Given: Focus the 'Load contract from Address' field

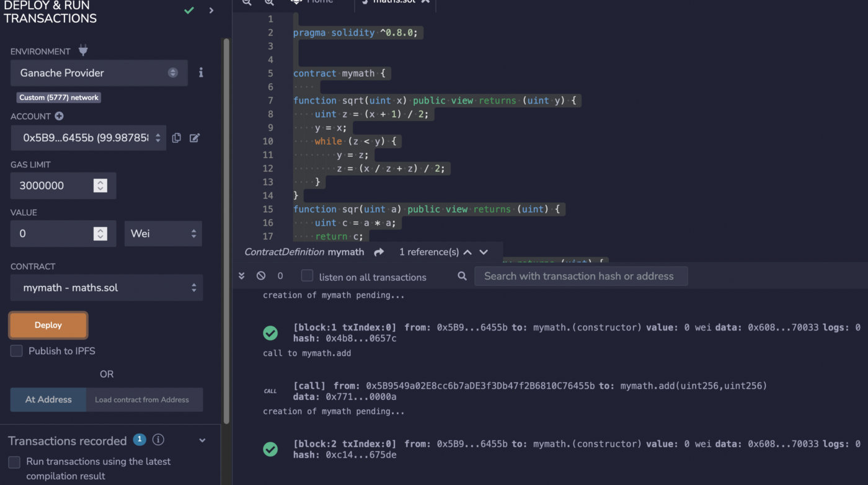Looking at the screenshot, I should click(144, 399).
